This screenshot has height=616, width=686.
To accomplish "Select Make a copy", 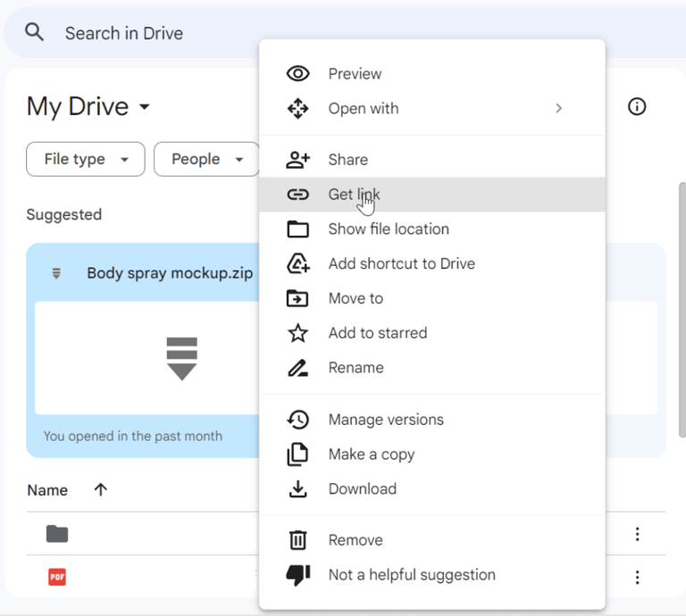I will pyautogui.click(x=431, y=454).
